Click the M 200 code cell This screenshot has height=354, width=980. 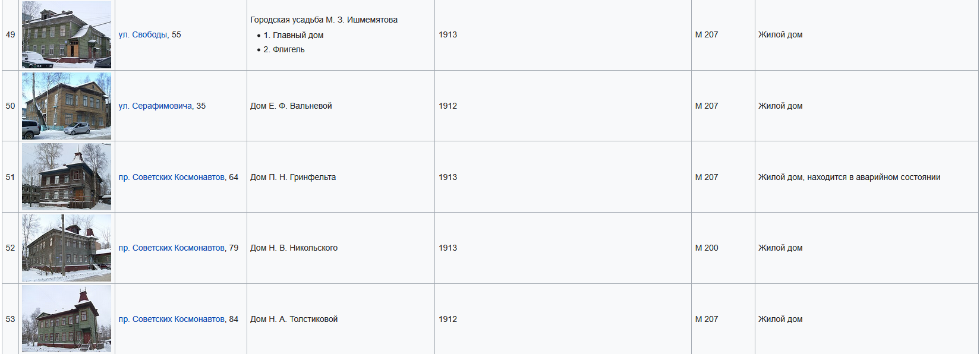[707, 248]
